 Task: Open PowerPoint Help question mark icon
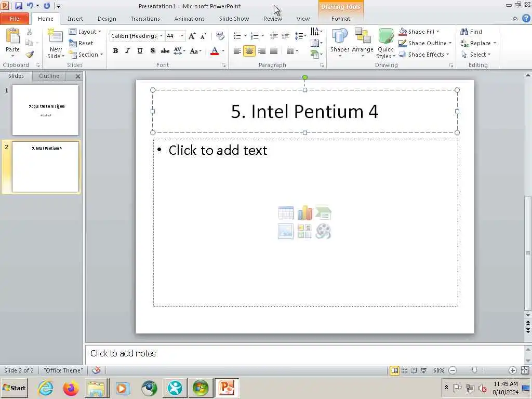tap(526, 18)
